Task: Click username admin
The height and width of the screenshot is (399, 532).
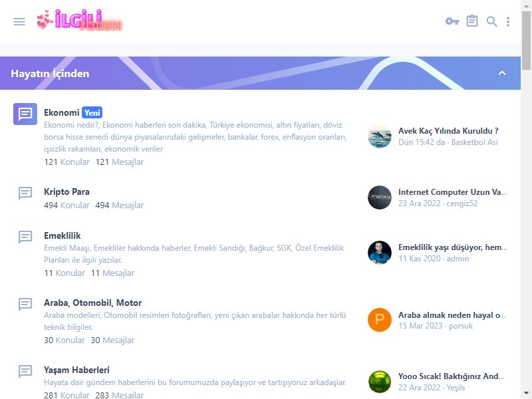Action: click(x=458, y=259)
